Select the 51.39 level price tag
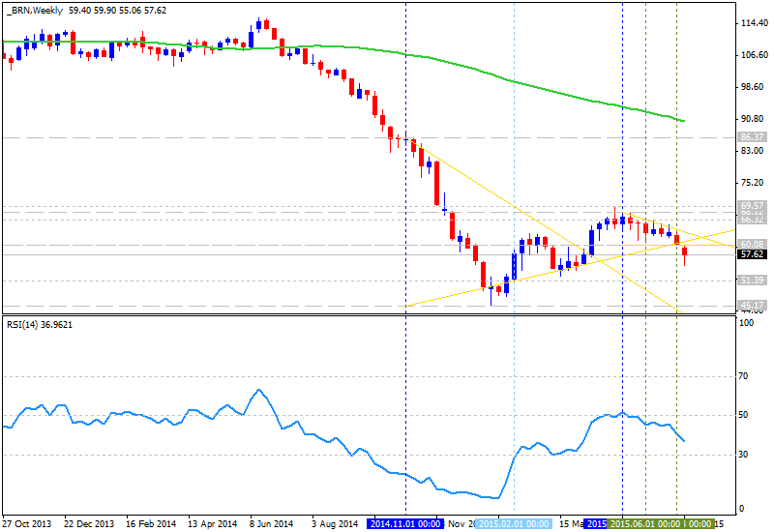This screenshot has width=774, height=532. pos(753,281)
